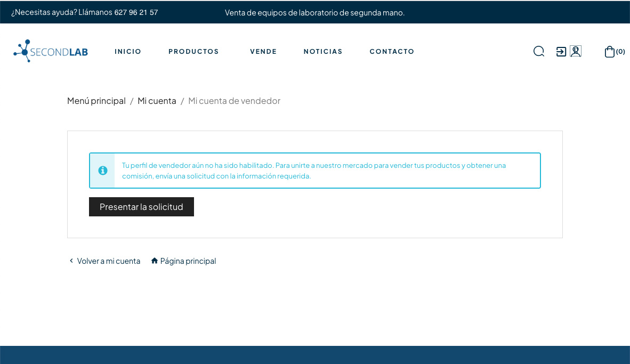The height and width of the screenshot is (364, 630).
Task: Expand the PRODUCTOS menu
Action: coord(193,52)
